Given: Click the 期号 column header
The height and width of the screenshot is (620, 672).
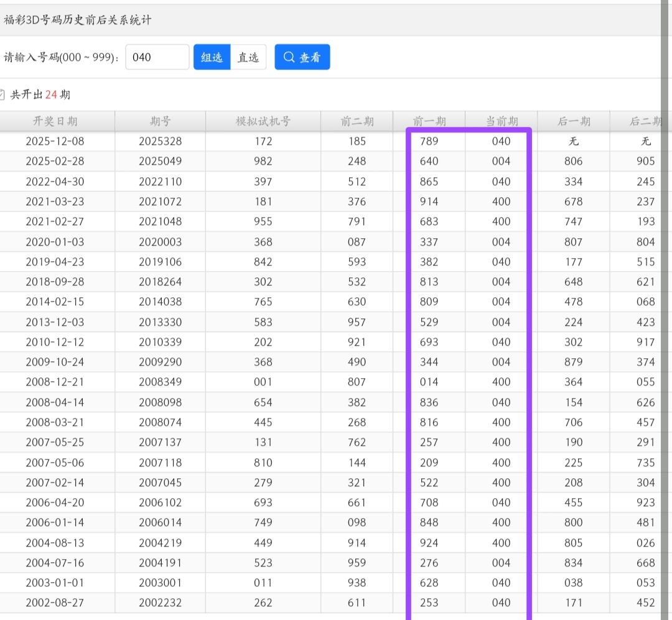Looking at the screenshot, I should click(x=160, y=121).
